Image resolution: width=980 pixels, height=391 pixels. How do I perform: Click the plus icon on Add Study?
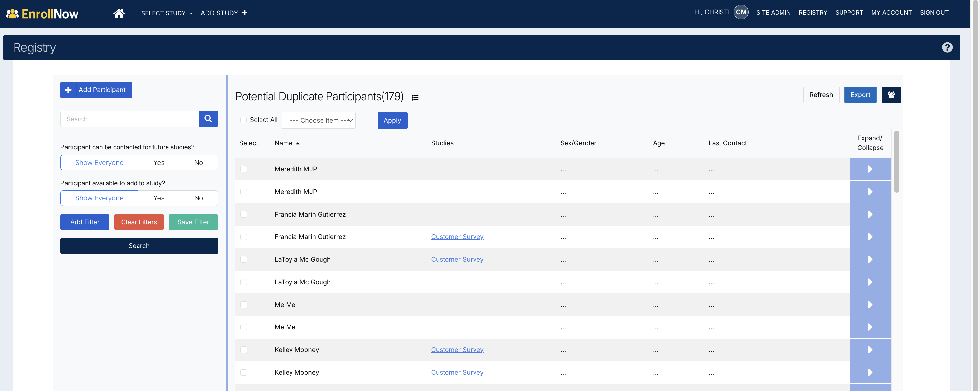point(245,13)
